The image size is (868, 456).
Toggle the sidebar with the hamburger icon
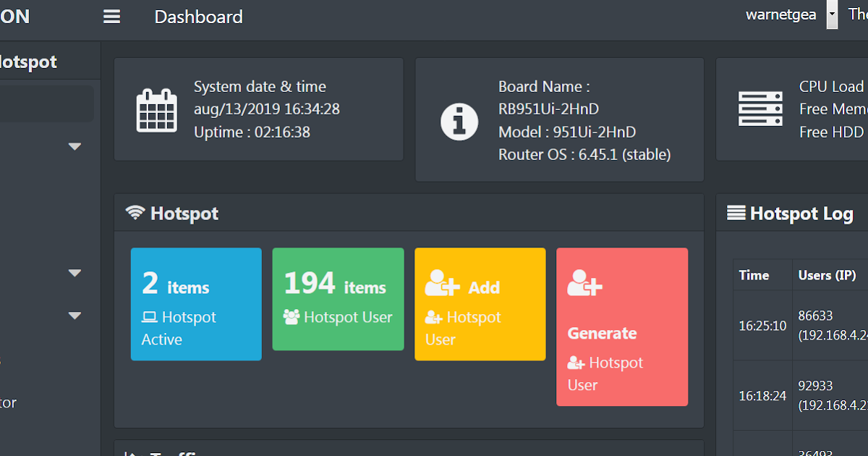(111, 17)
